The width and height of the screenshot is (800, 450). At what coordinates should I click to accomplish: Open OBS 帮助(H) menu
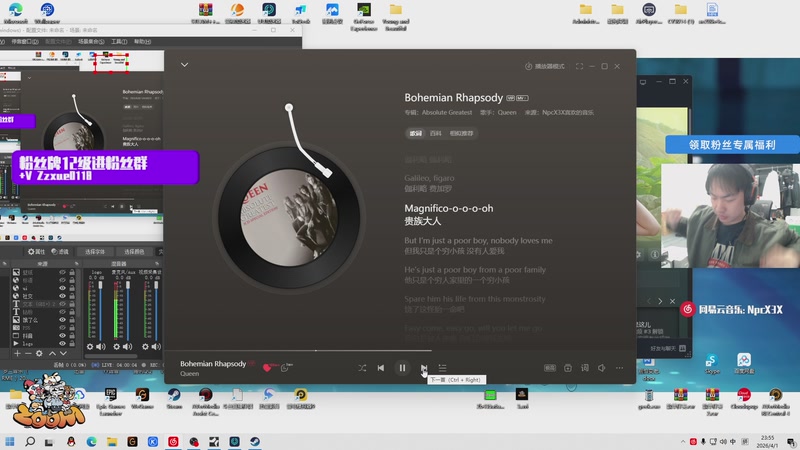pos(142,41)
